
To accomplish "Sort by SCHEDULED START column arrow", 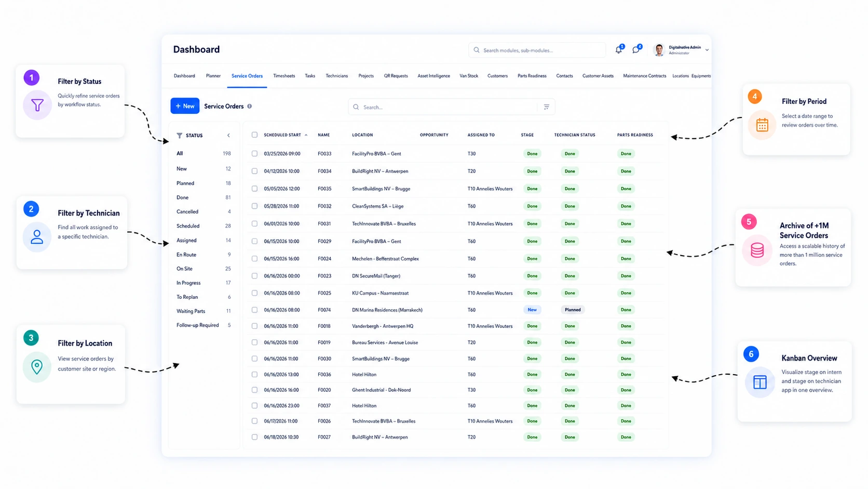I will 306,135.
